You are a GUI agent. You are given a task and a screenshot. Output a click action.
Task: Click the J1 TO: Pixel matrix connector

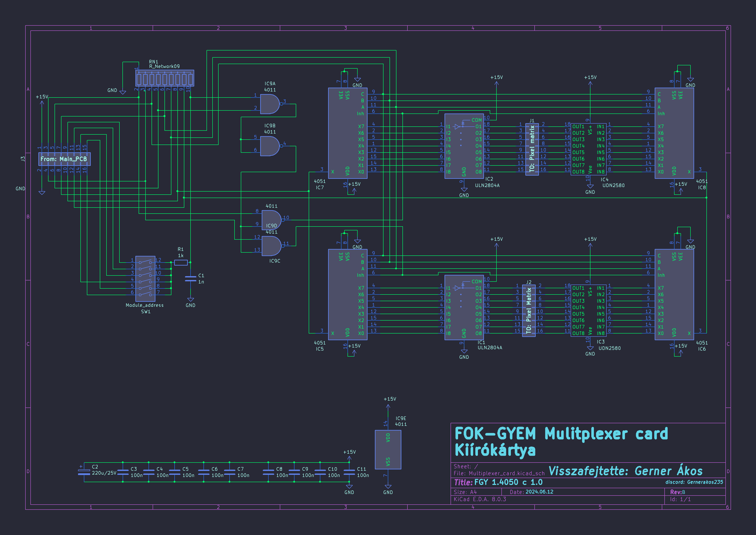pyautogui.click(x=532, y=149)
